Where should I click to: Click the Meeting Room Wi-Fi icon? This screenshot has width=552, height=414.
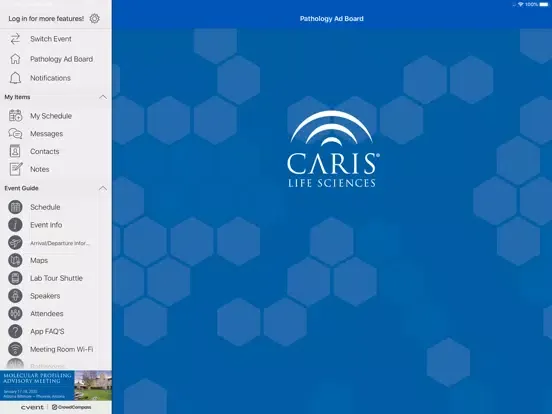pos(15,349)
